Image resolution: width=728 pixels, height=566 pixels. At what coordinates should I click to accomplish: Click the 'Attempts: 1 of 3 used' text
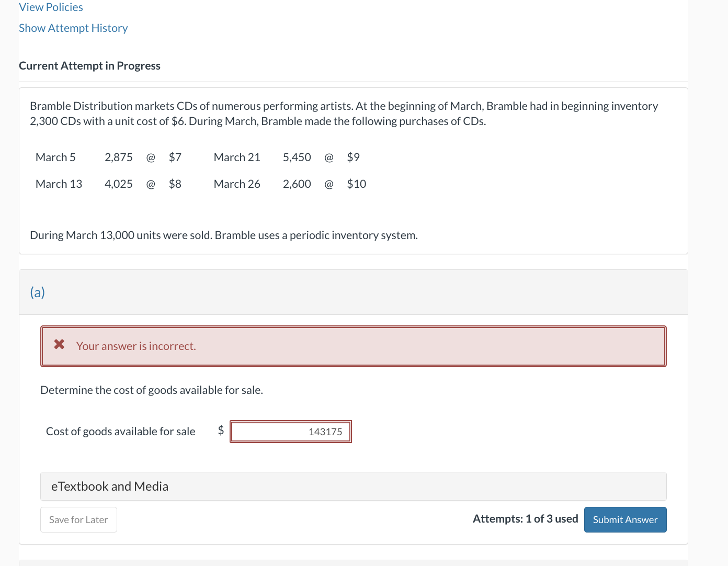point(526,519)
